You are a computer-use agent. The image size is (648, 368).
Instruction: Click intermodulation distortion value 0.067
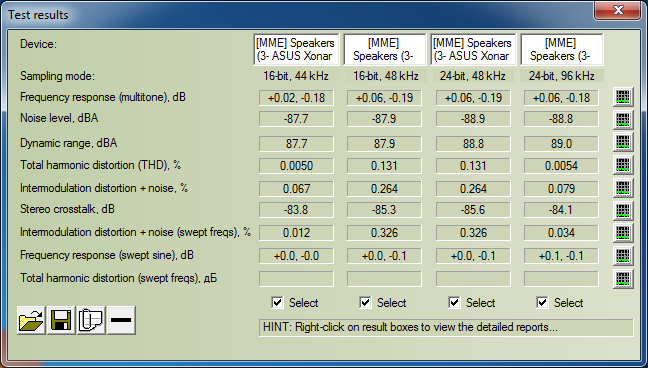point(296,189)
